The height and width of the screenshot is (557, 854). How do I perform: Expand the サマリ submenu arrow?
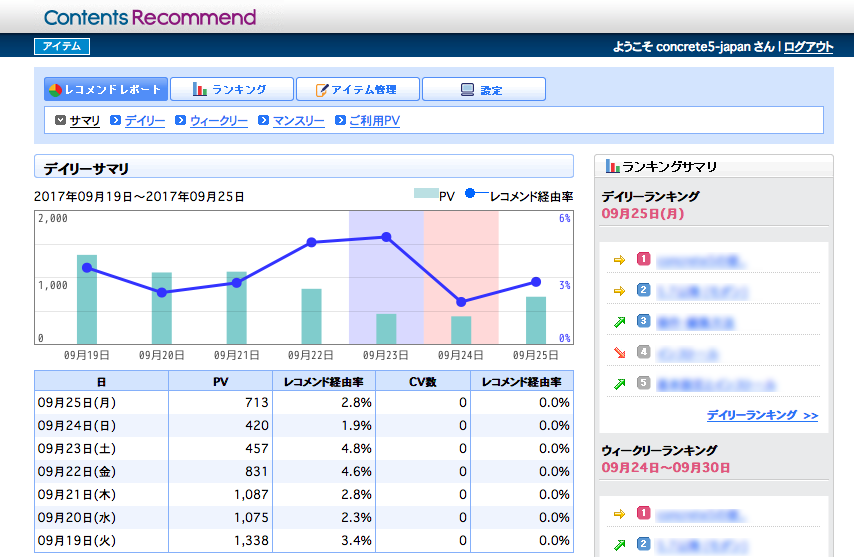(60, 120)
